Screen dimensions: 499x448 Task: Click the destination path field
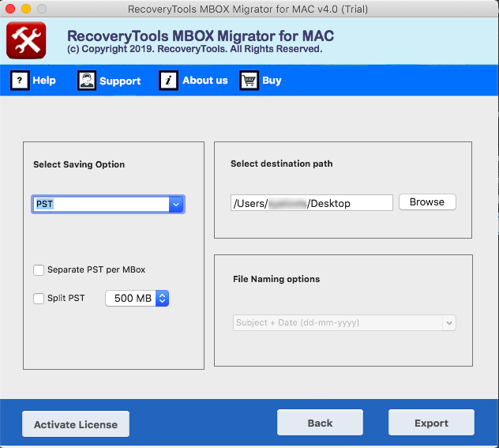click(312, 203)
